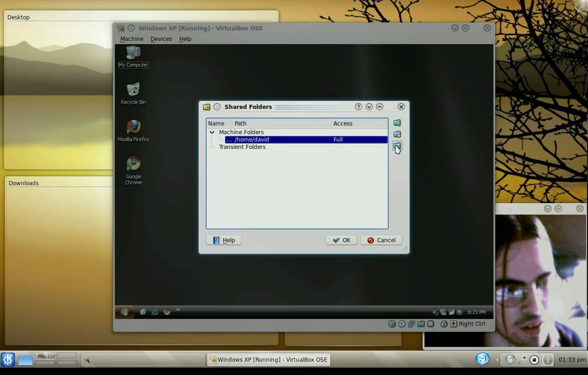Confirm the dialog with OK
Screen dimensions: 588x375
(x=342, y=240)
